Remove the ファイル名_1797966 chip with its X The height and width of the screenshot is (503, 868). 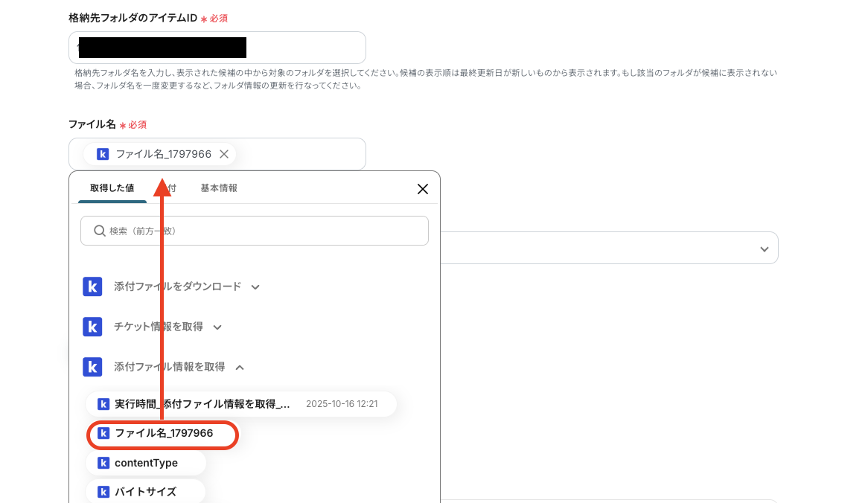click(x=224, y=154)
